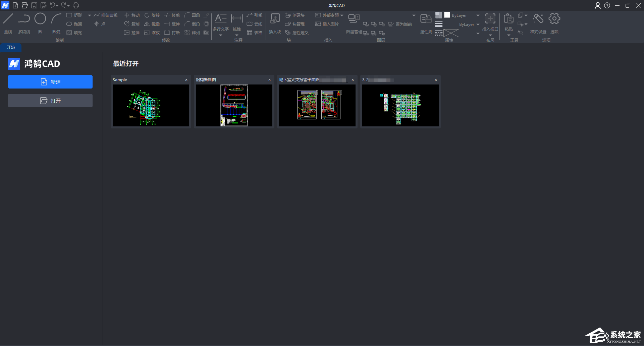Click the white color swatch in 属性
The height and width of the screenshot is (346, 644).
point(447,15)
